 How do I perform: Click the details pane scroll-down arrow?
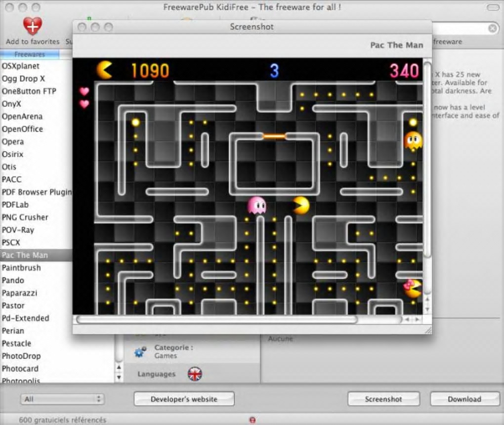pos(119,377)
